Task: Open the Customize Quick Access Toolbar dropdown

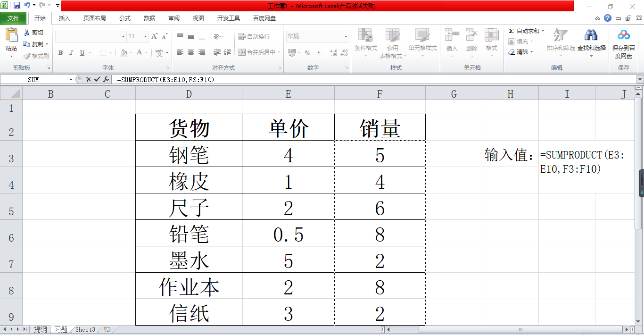Action: pos(57,6)
